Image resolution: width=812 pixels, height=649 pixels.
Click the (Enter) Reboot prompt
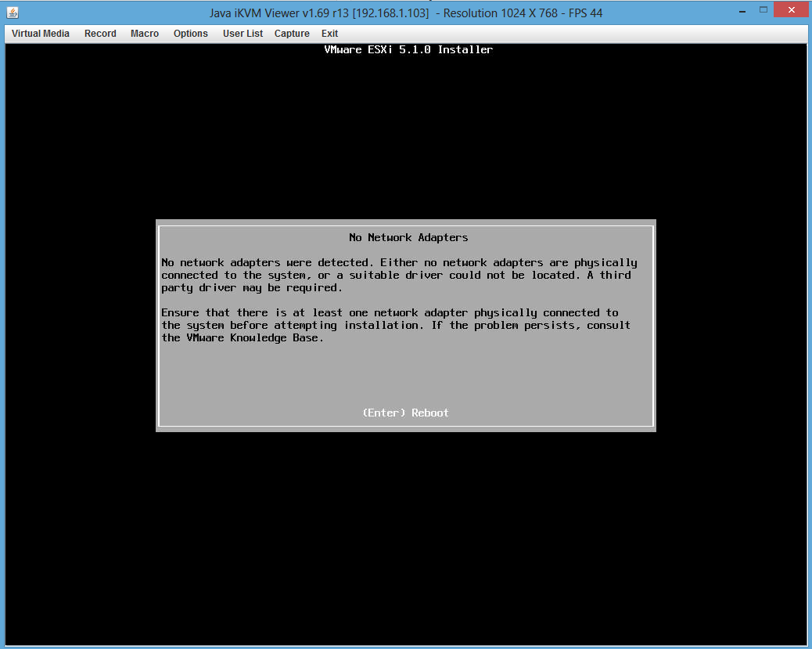405,413
